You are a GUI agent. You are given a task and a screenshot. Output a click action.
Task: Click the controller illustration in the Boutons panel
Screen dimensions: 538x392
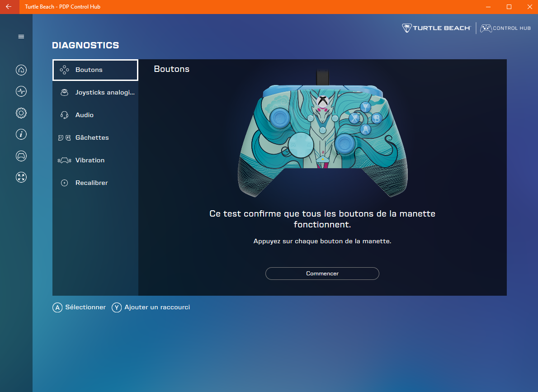click(322, 136)
